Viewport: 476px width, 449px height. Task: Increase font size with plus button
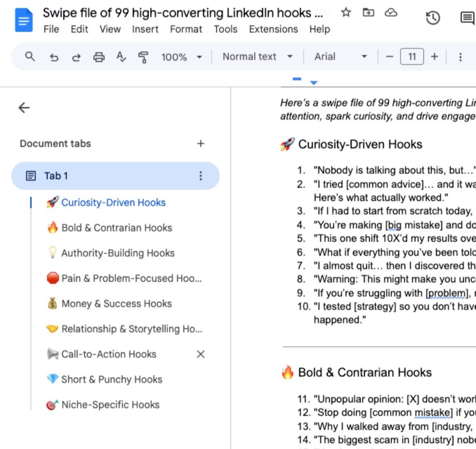tap(434, 57)
